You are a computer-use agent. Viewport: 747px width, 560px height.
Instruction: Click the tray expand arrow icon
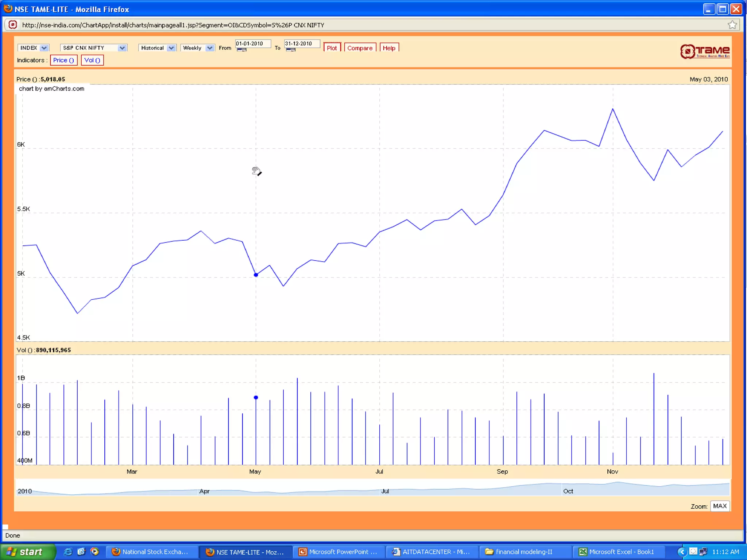(x=682, y=552)
